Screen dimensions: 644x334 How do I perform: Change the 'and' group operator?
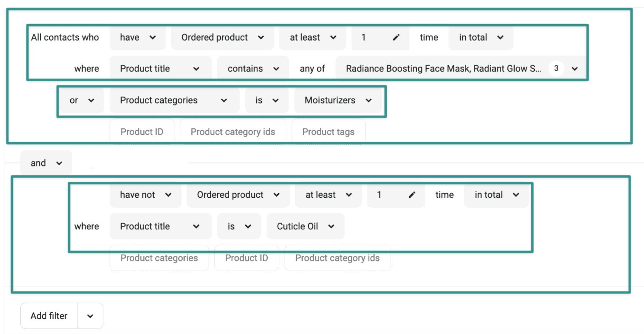click(x=46, y=163)
